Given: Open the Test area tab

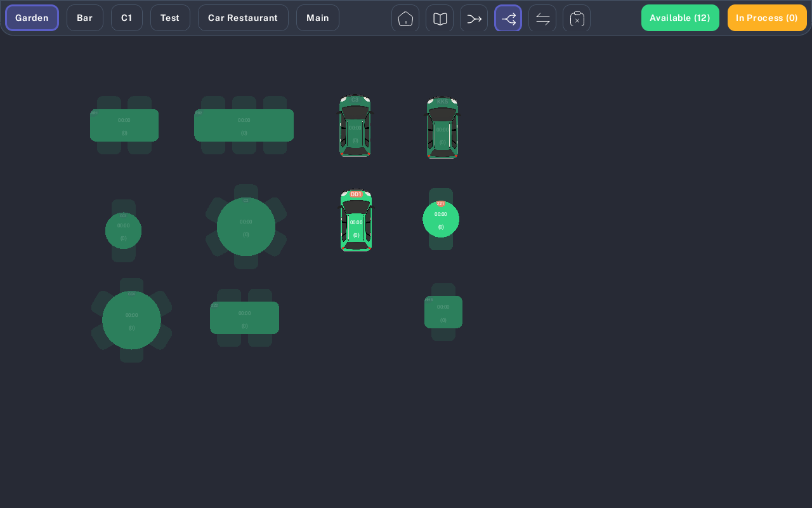Looking at the screenshot, I should coord(170,18).
